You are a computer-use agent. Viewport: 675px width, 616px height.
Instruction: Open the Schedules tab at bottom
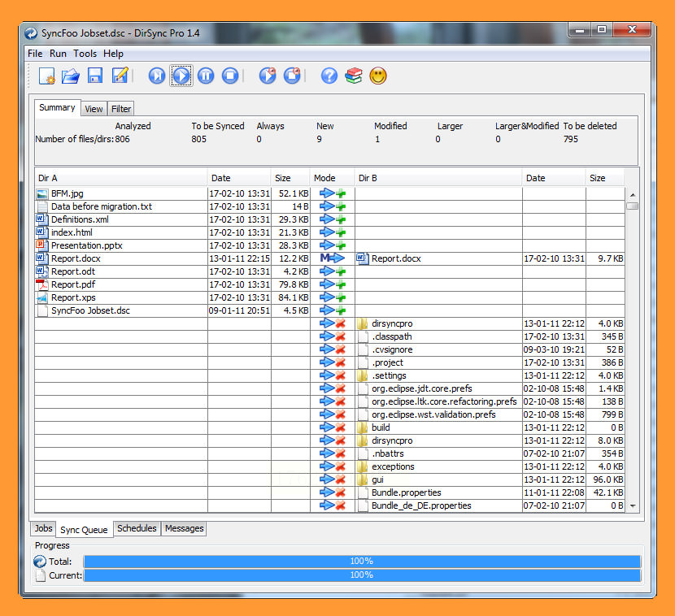tap(137, 528)
